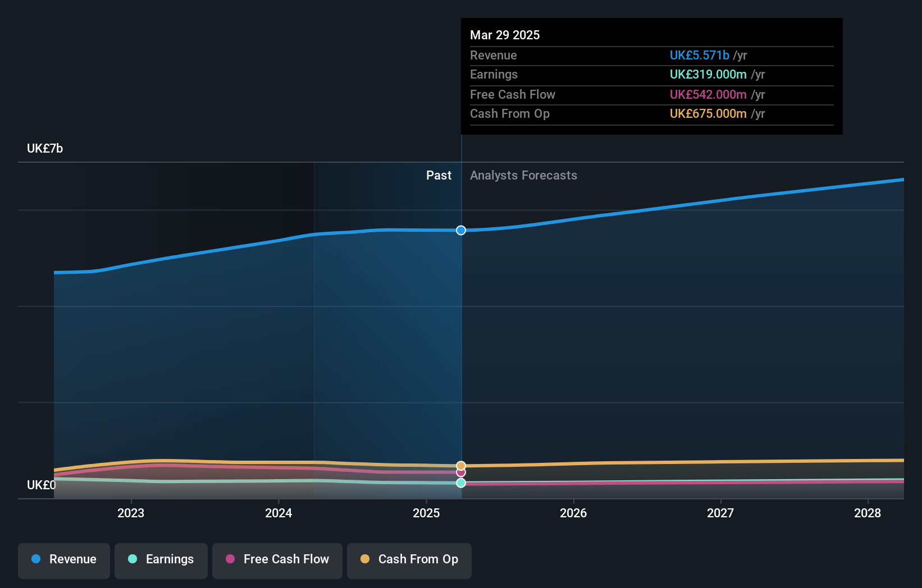Select the pink Free Cash Flow chart marker
922x588 pixels.
[460, 472]
